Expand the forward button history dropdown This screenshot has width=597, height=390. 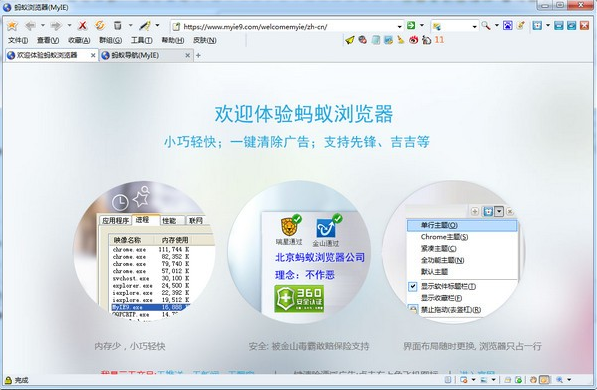pos(69,26)
